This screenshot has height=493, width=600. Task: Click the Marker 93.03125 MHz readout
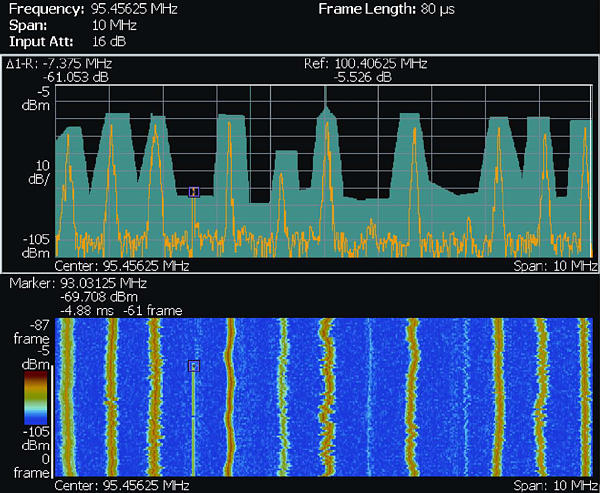78,284
